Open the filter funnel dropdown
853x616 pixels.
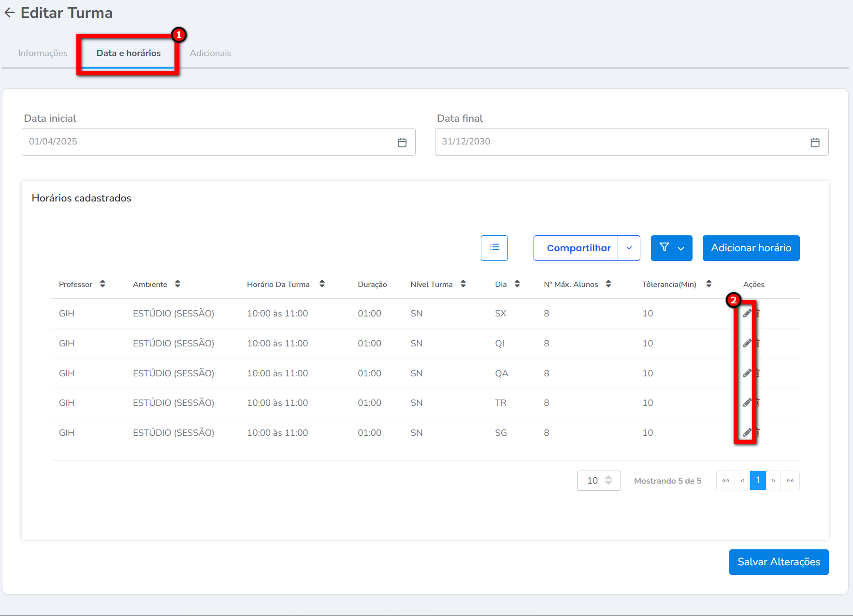671,248
